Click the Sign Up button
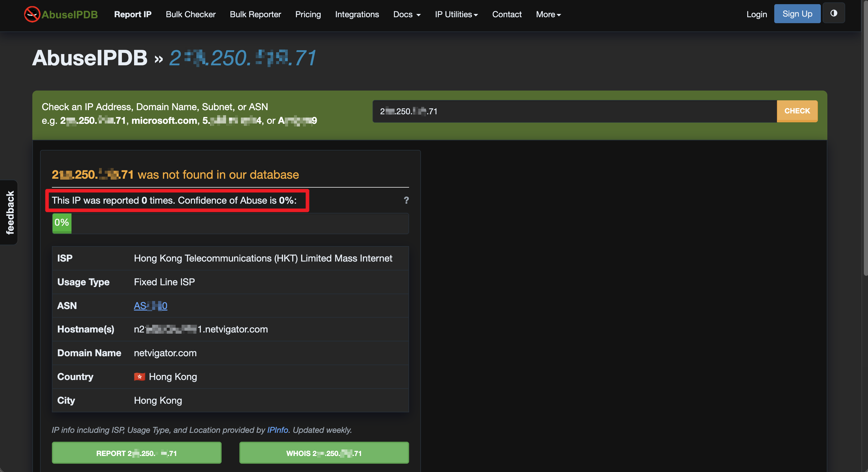The height and width of the screenshot is (472, 868). 797,14
